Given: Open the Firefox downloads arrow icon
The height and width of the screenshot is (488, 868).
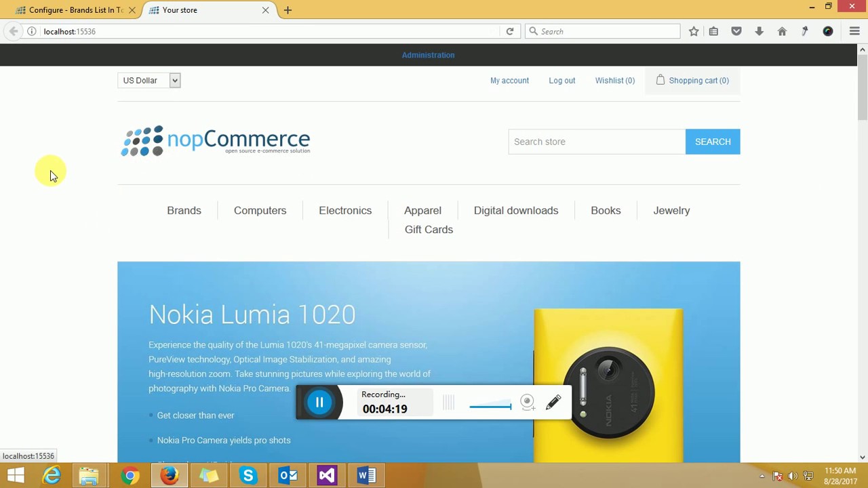Looking at the screenshot, I should coord(759,31).
